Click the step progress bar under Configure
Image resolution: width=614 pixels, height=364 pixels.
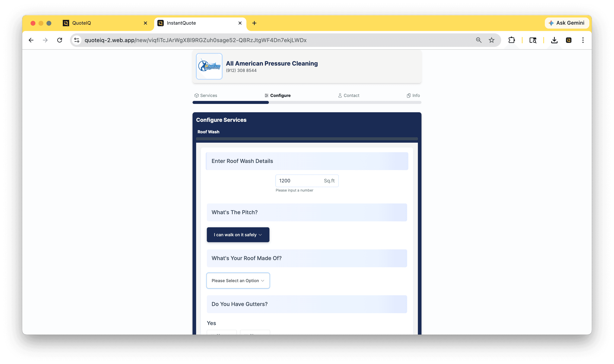coord(307,103)
